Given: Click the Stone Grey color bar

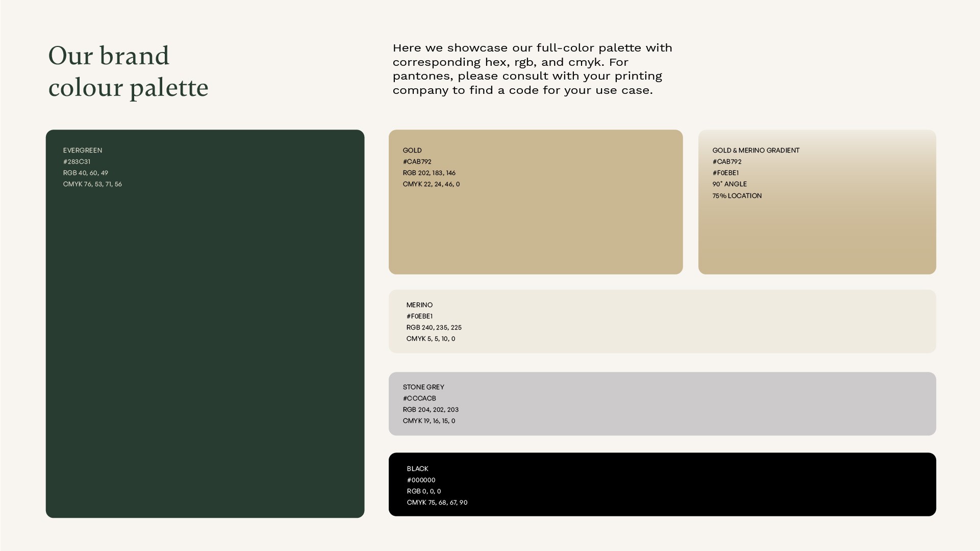Looking at the screenshot, I should click(x=663, y=404).
